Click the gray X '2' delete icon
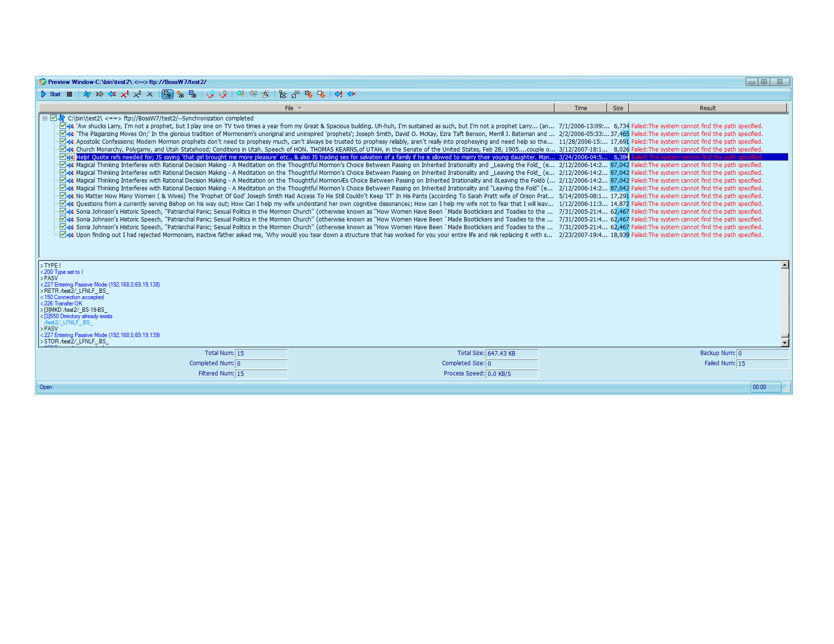Image resolution: width=834 pixels, height=644 pixels. [x=137, y=94]
